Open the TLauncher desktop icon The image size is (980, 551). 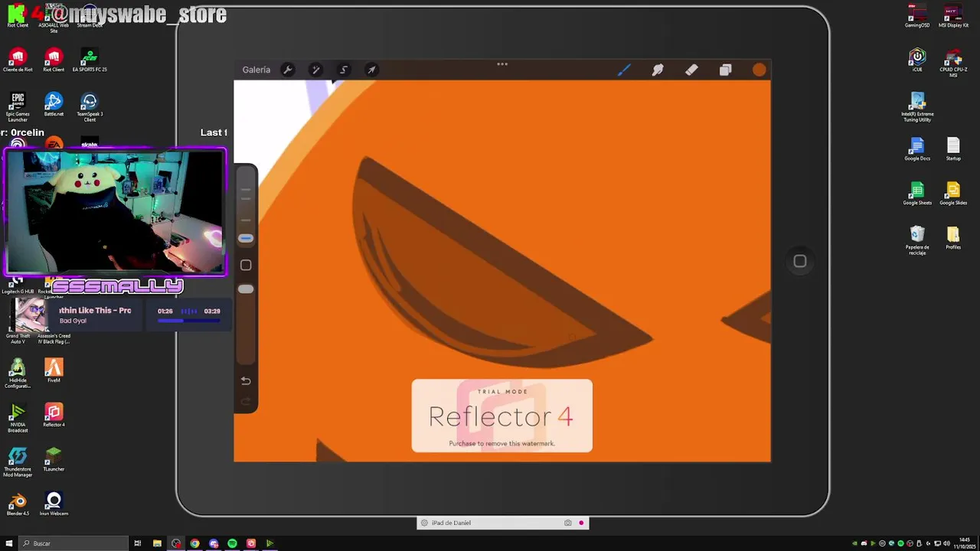(54, 460)
